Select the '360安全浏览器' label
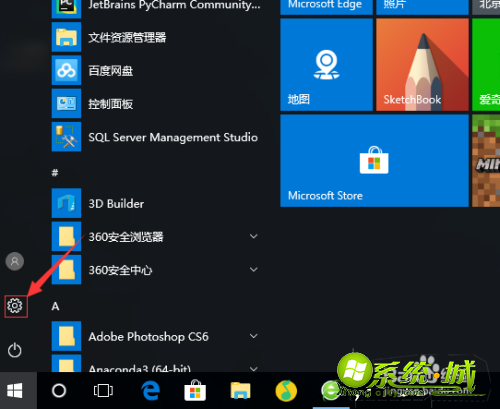Image resolution: width=500 pixels, height=409 pixels. (126, 237)
